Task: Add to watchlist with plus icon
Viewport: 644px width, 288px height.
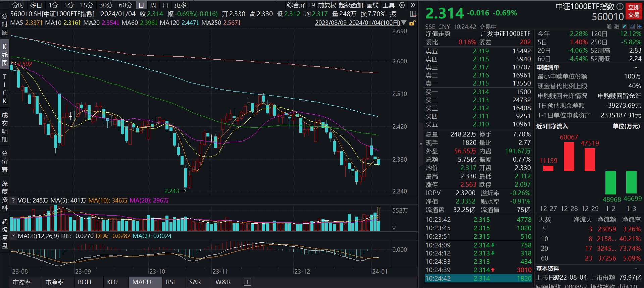Action: pyautogui.click(x=640, y=26)
